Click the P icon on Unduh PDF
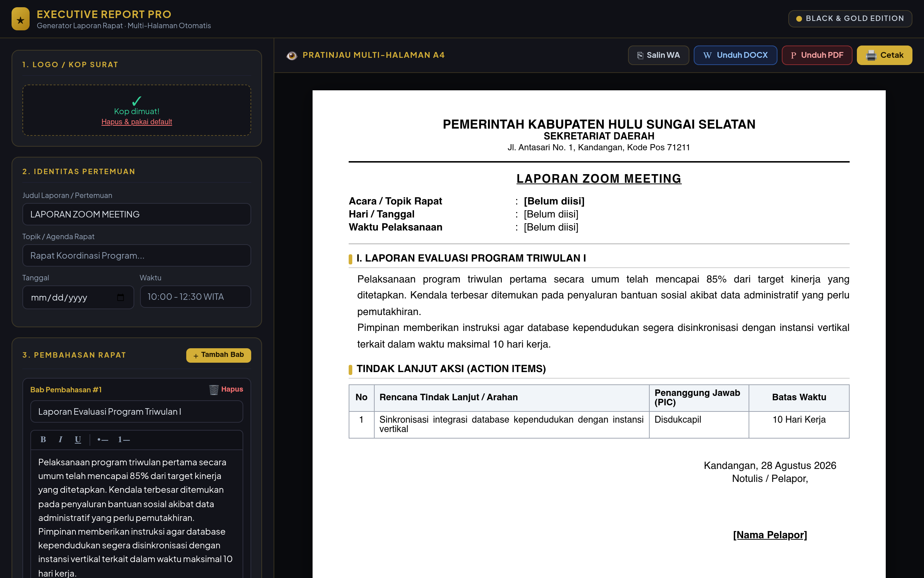924x578 pixels. [x=793, y=55]
